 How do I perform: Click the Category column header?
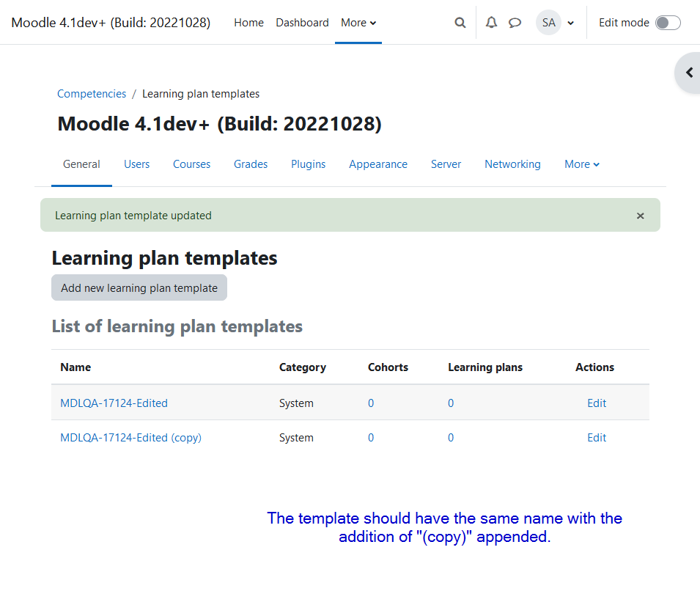pos(302,367)
